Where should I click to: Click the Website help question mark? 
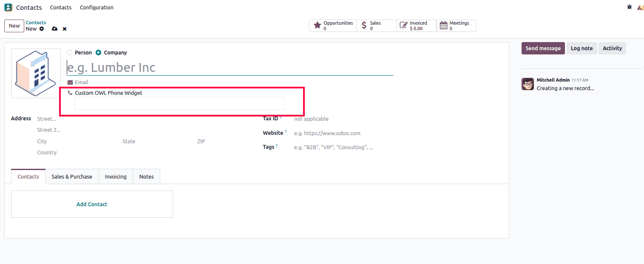[286, 132]
